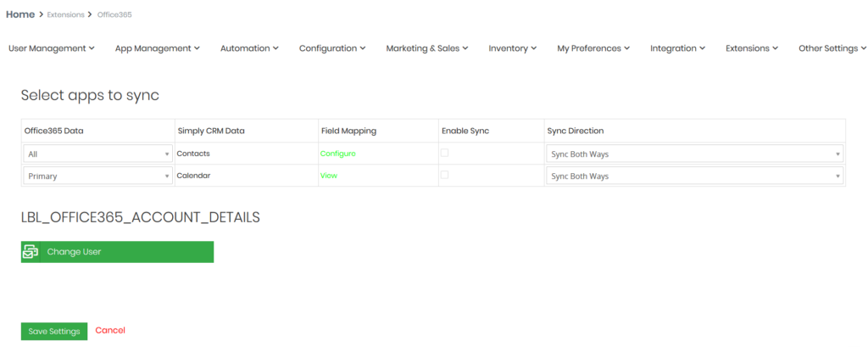
Task: Expand the Integration menu
Action: (677, 48)
